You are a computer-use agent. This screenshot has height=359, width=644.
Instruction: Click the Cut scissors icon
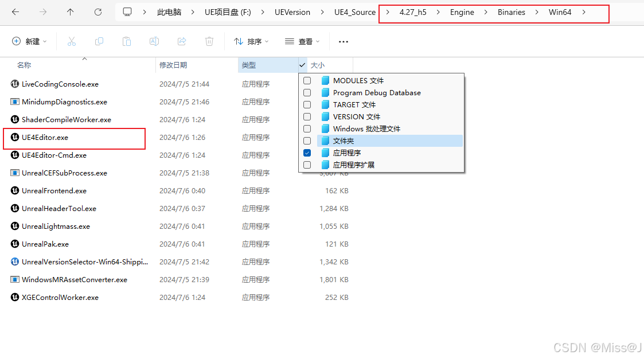pyautogui.click(x=72, y=41)
